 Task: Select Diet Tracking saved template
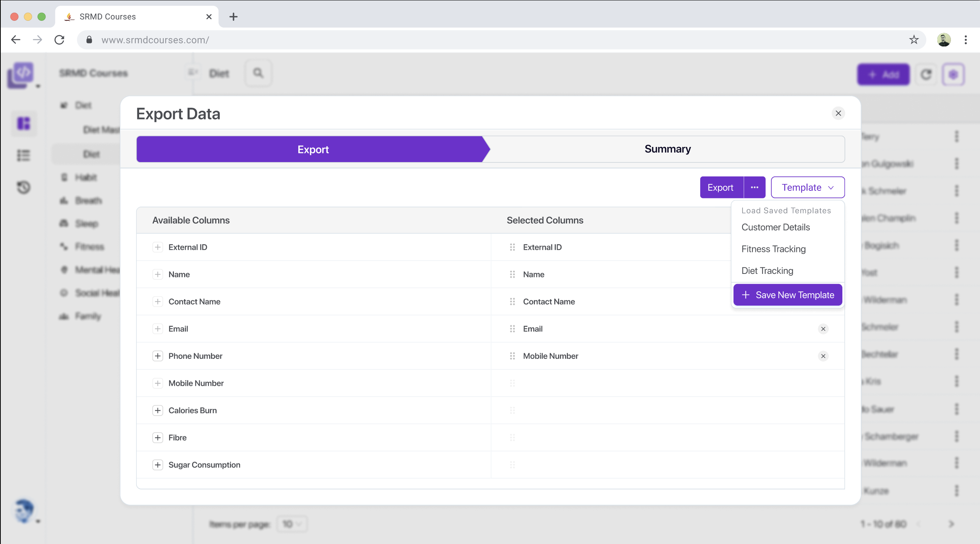click(767, 270)
